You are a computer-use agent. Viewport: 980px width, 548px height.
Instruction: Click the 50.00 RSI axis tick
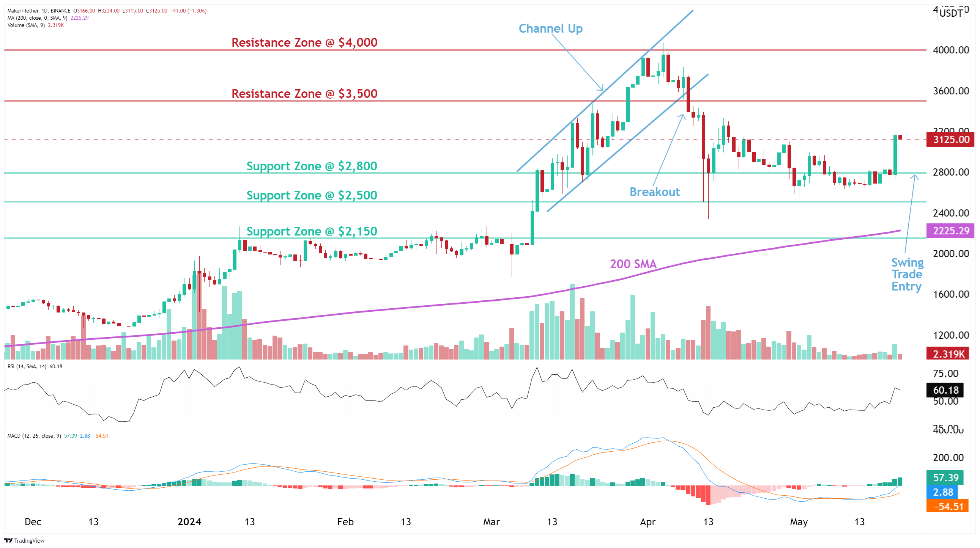point(945,401)
